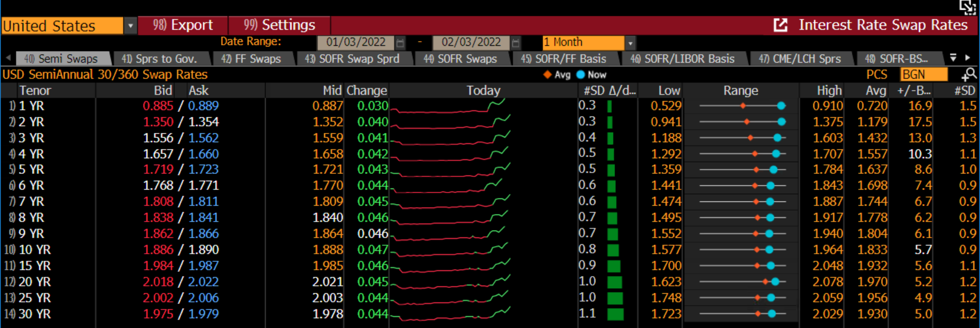Viewport: 980px width, 328px height.
Task: Click the 3 YR mid rate 1.559
Action: 328,138
